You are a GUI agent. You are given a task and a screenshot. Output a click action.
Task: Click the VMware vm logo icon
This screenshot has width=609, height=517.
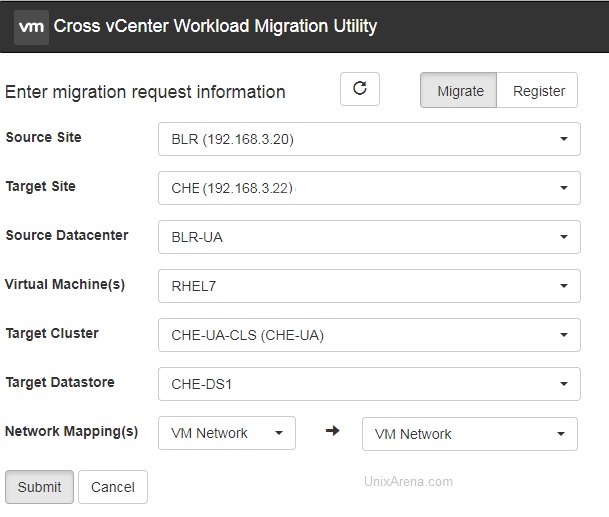(x=31, y=27)
